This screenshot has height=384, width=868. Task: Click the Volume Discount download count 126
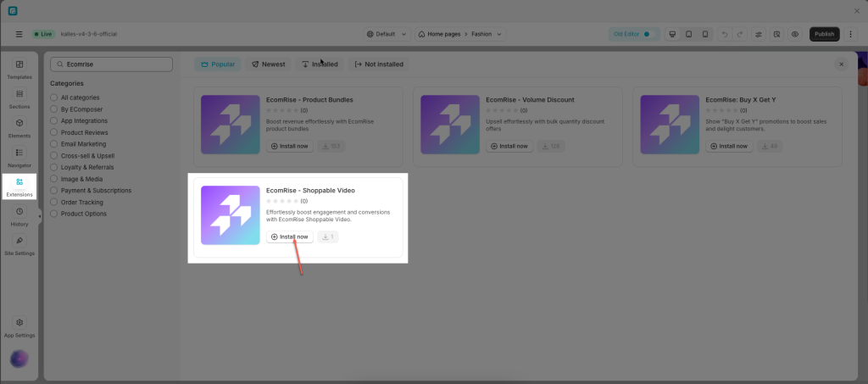tap(551, 146)
